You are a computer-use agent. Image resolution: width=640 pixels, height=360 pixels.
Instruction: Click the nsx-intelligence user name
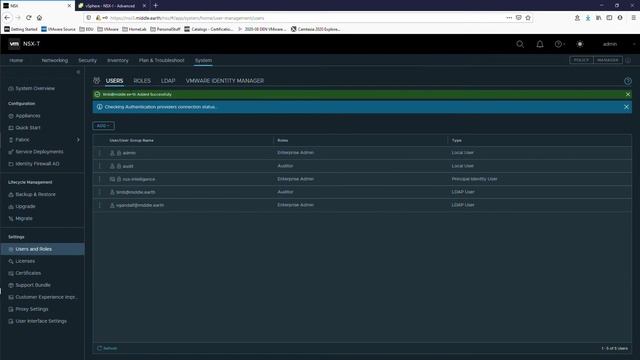click(139, 179)
